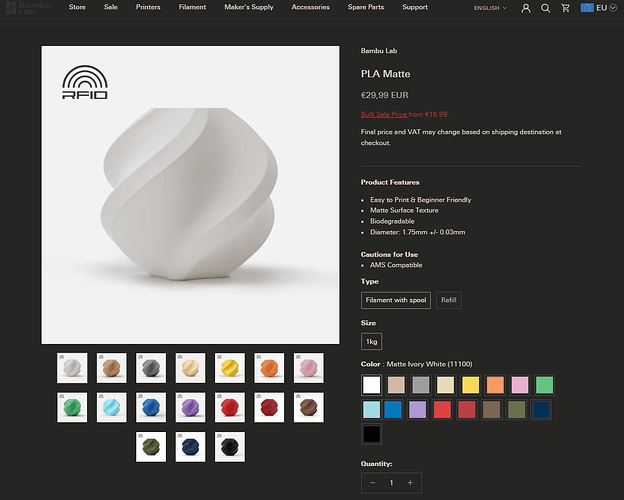Choose the white color swatch
The height and width of the screenshot is (500, 624).
[x=372, y=385]
